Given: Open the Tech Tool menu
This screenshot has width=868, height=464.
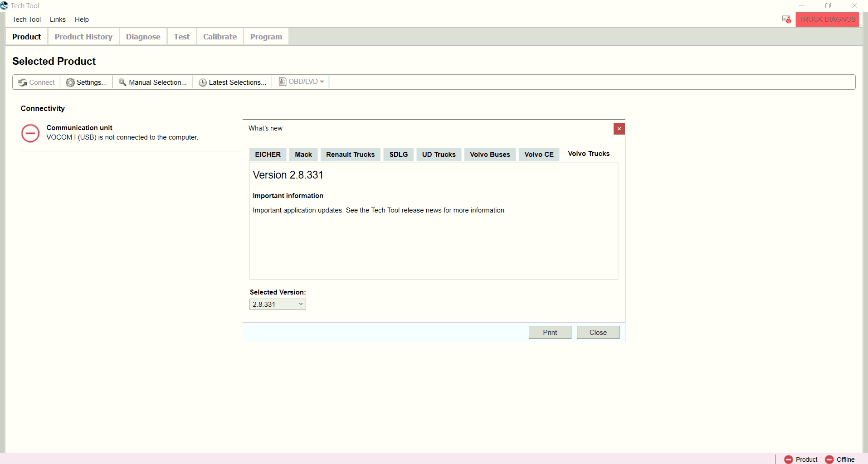Looking at the screenshot, I should (x=26, y=19).
